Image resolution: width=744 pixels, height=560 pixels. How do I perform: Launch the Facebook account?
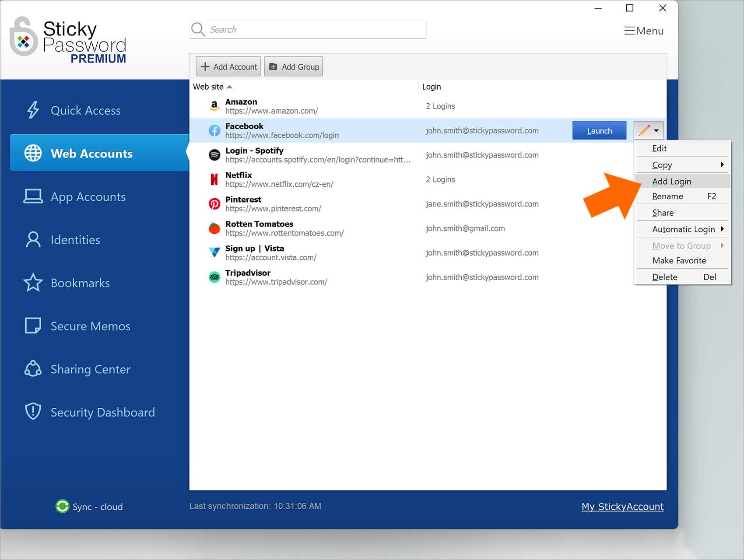coord(599,130)
